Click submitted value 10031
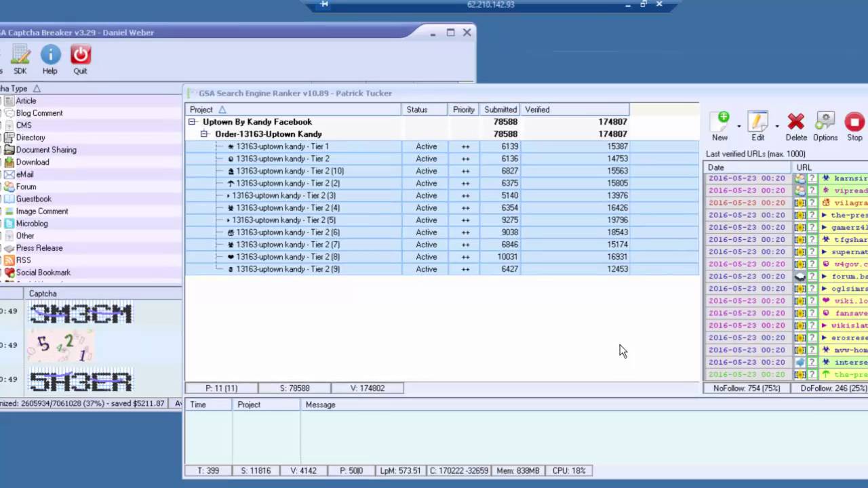Viewport: 868px width, 488px height. [507, 257]
